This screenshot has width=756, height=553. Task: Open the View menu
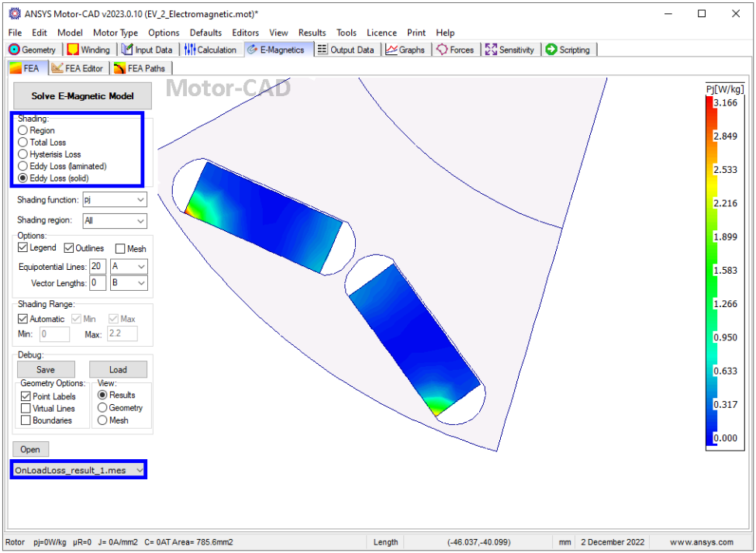pos(278,33)
